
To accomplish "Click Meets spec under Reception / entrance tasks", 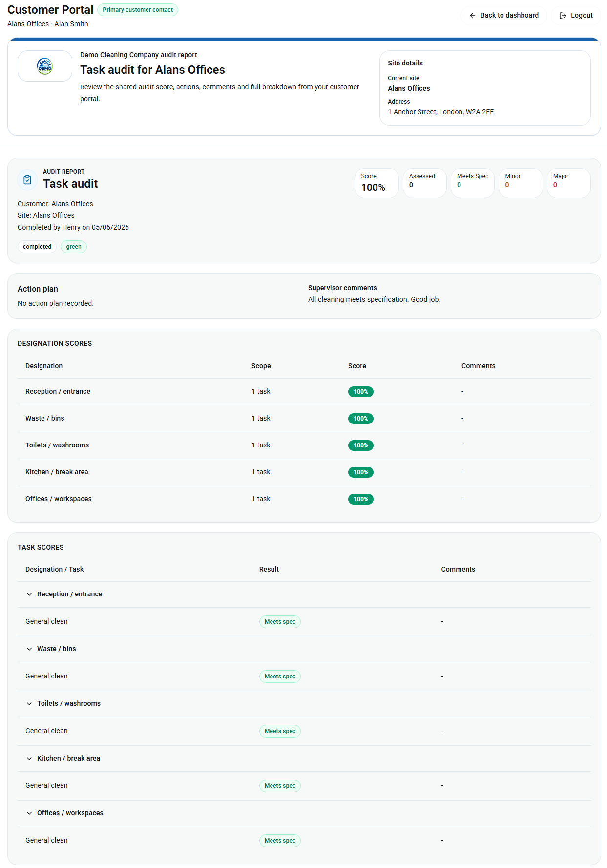I will tap(280, 622).
